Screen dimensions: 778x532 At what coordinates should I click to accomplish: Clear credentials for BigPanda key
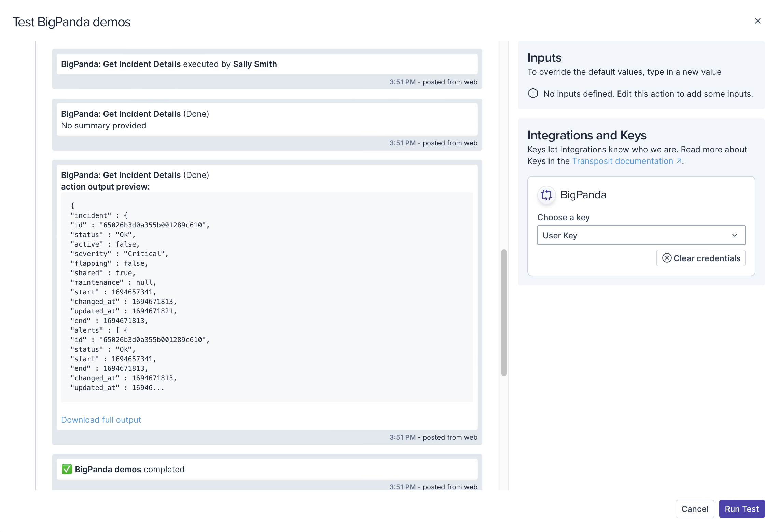coord(701,258)
